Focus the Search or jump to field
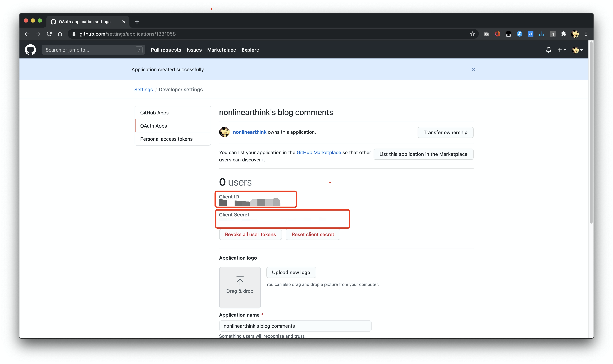This screenshot has width=613, height=364. tap(93, 50)
